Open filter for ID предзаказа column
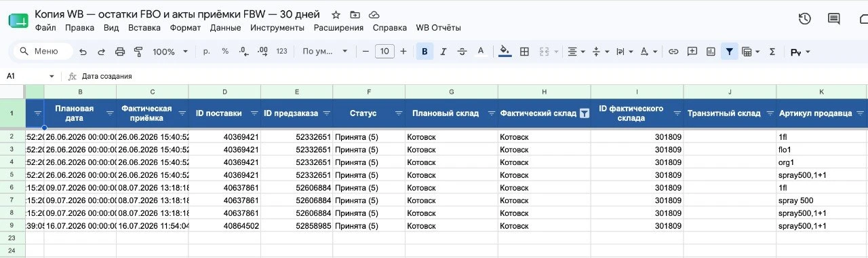The height and width of the screenshot is (258, 868). (327, 113)
